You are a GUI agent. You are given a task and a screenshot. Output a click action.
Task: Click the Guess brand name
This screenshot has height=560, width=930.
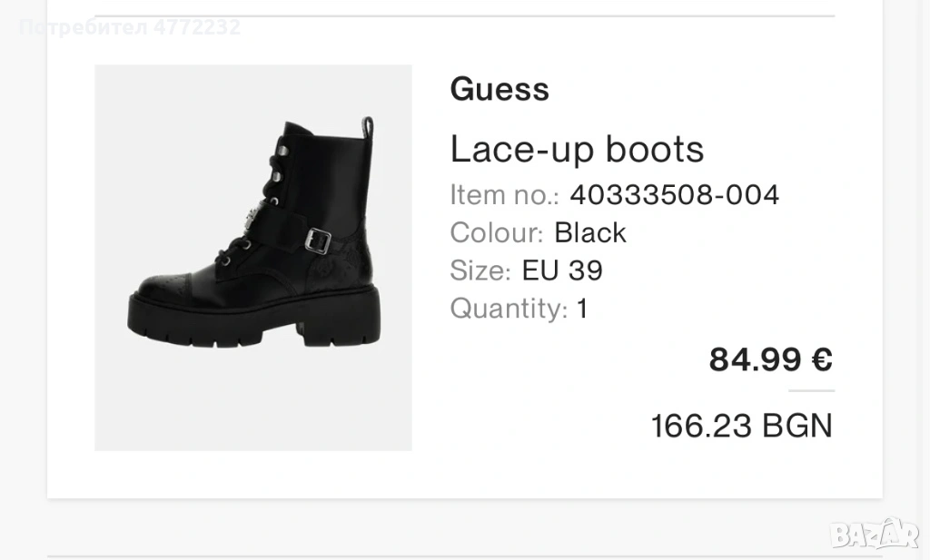(500, 90)
